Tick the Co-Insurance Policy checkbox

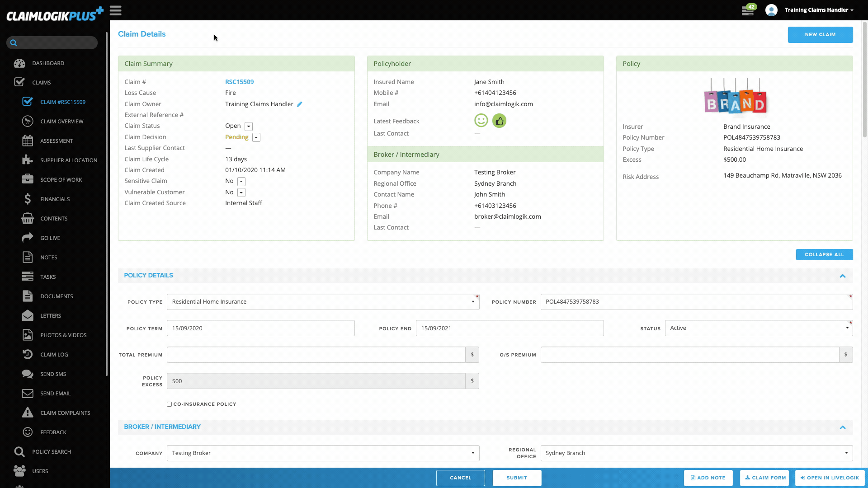[x=169, y=404]
